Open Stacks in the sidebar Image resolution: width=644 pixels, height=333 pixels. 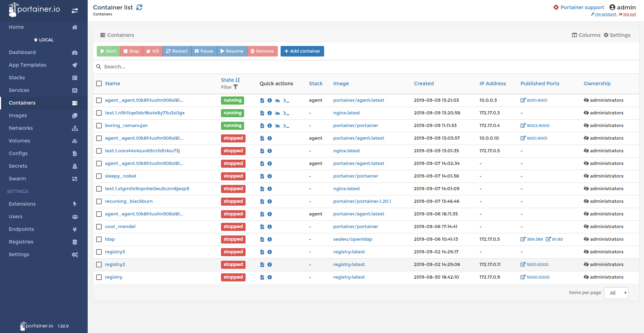(x=43, y=78)
